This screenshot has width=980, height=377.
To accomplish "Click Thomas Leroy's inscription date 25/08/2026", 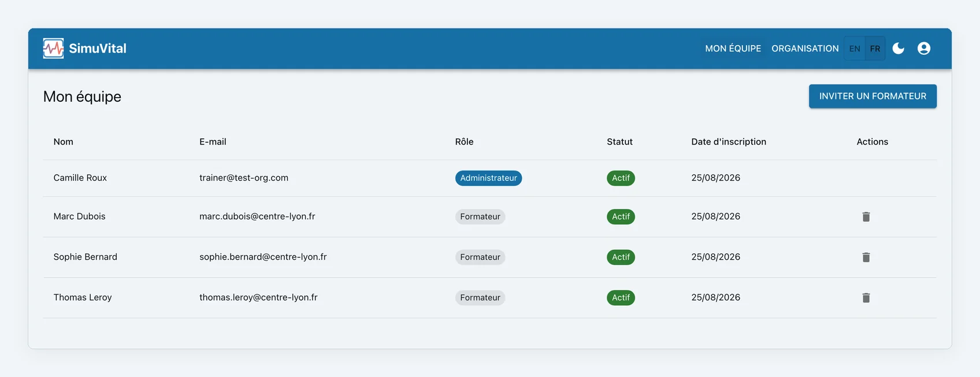I will coord(715,297).
